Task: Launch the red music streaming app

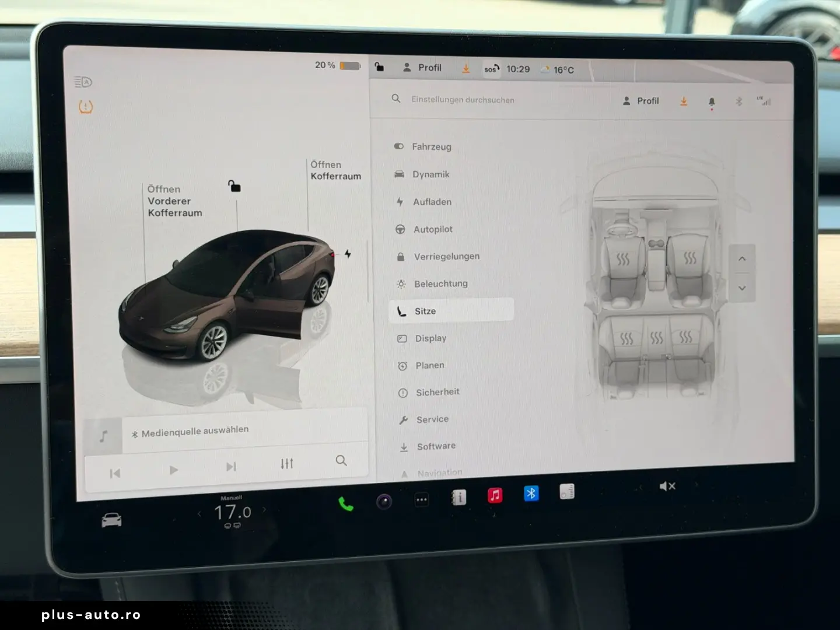Action: point(495,495)
